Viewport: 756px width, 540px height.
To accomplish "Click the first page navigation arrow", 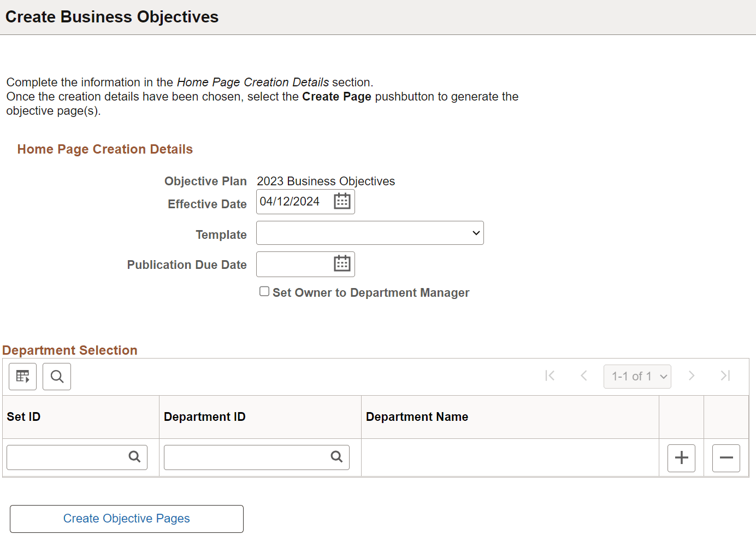I will [x=550, y=376].
